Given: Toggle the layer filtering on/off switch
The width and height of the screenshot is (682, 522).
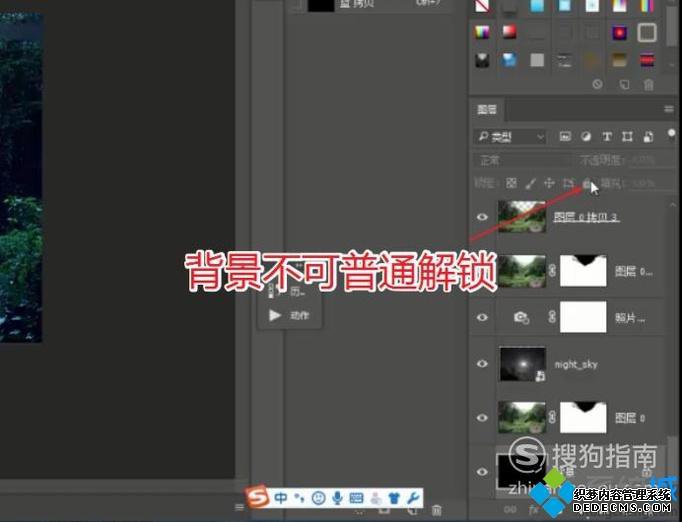Looking at the screenshot, I should (672, 135).
